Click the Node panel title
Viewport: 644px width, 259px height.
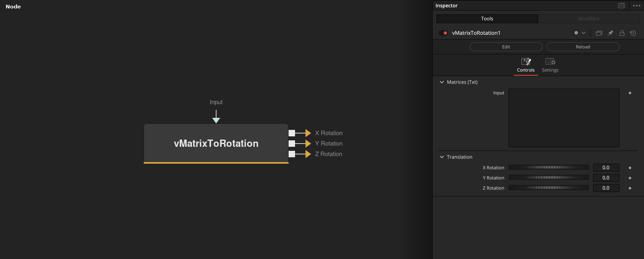pos(13,6)
